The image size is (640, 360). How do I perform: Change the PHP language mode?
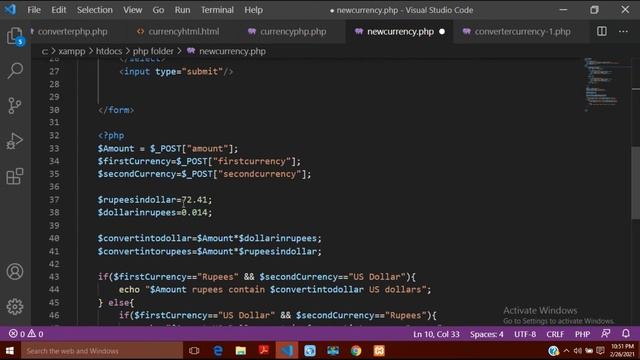[582, 334]
